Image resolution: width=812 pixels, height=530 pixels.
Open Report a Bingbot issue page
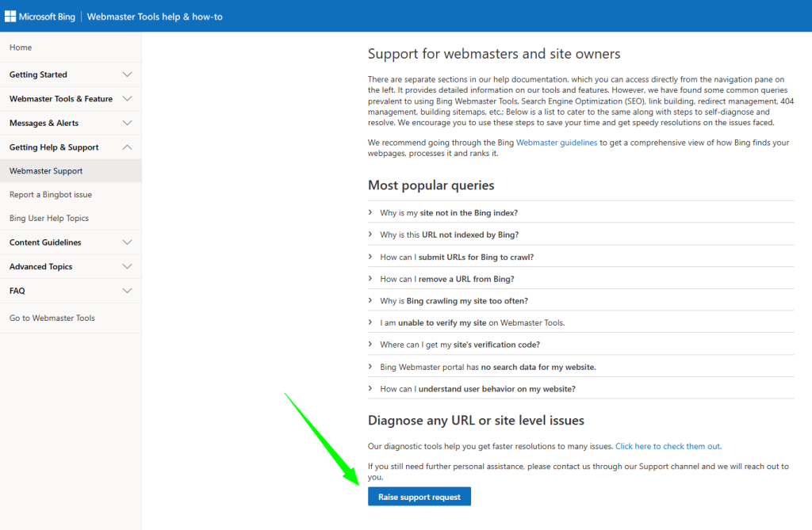[x=51, y=195]
